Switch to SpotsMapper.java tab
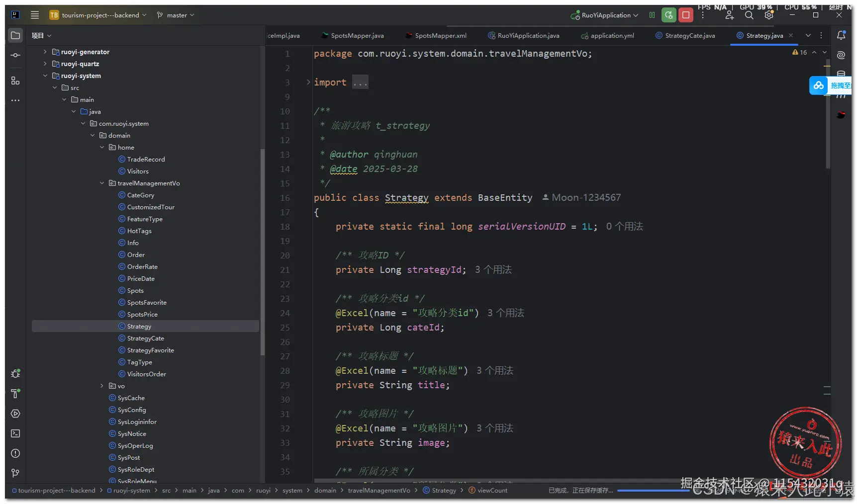Image resolution: width=857 pixels, height=504 pixels. 352,35
